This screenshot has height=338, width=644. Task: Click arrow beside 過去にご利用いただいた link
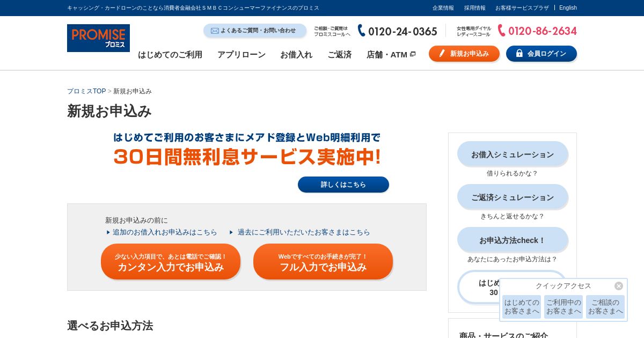[x=231, y=232]
